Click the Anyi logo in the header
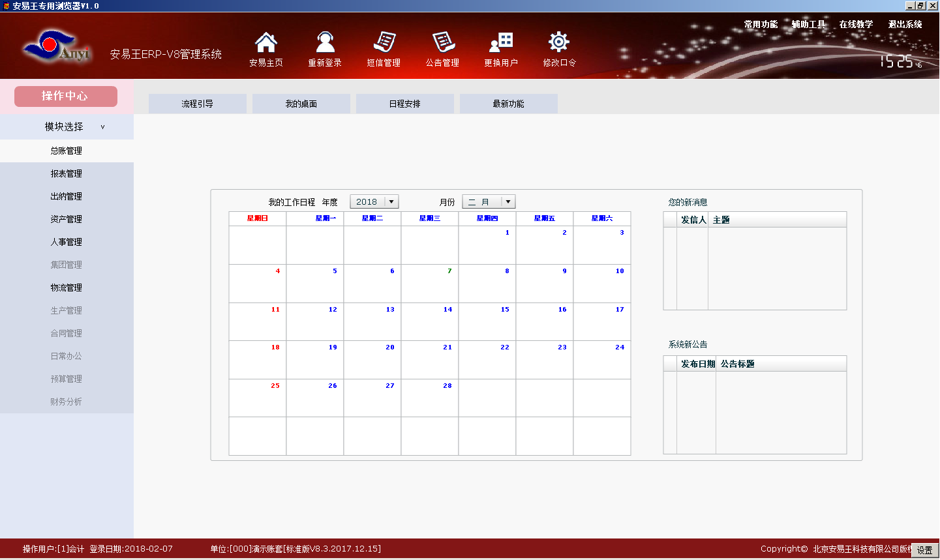This screenshot has height=560, width=940. click(x=57, y=47)
